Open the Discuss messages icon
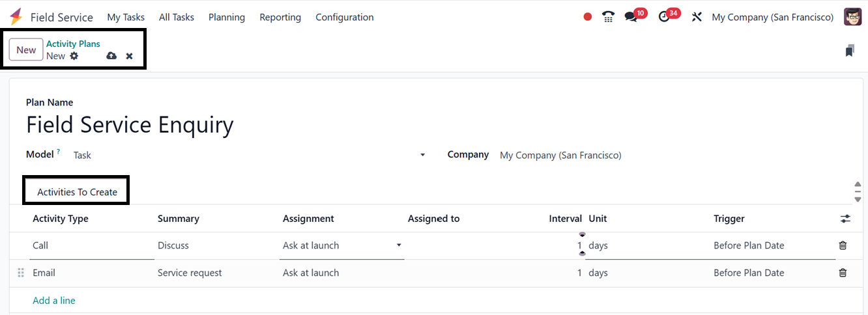 click(631, 17)
